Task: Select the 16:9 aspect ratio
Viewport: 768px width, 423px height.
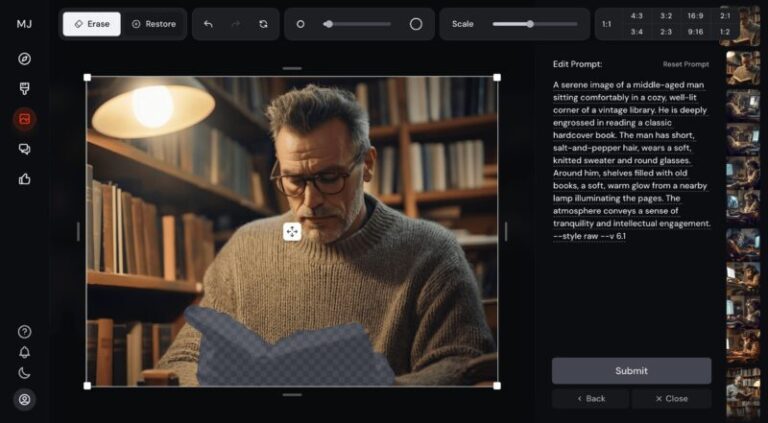Action: tap(694, 16)
